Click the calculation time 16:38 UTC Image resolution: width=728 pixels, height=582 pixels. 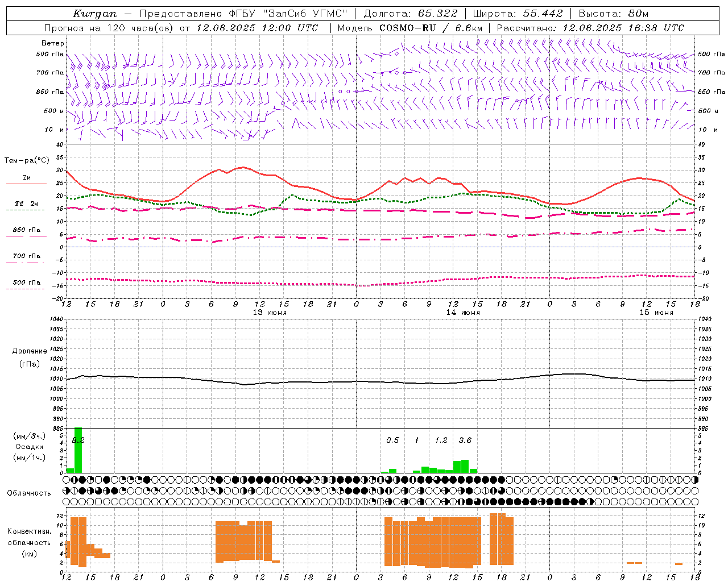point(656,28)
